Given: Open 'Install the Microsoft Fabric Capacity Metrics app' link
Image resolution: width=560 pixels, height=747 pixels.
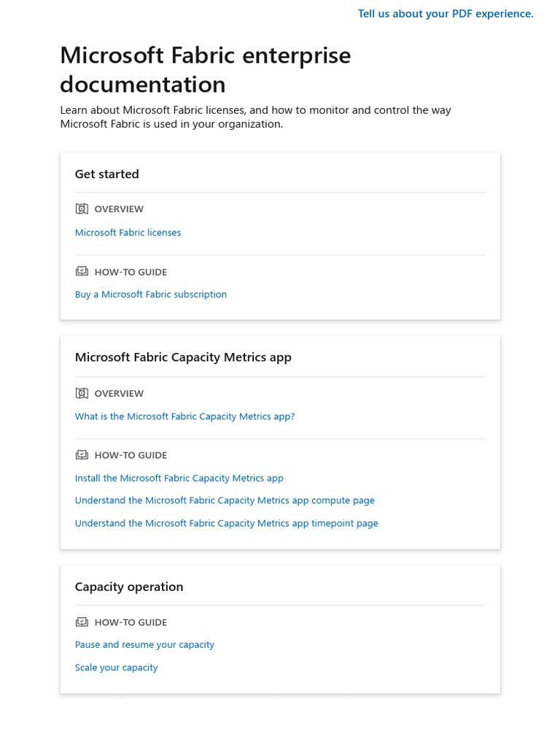Looking at the screenshot, I should (x=179, y=479).
